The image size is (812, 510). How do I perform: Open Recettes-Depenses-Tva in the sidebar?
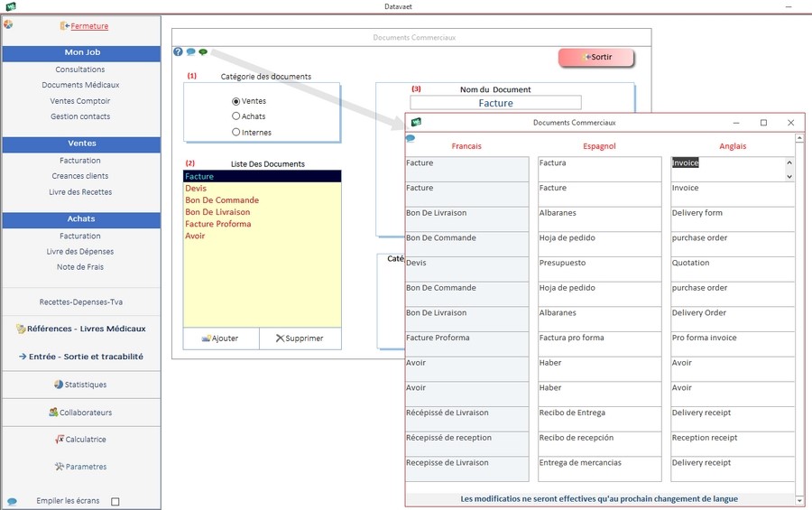pos(81,302)
